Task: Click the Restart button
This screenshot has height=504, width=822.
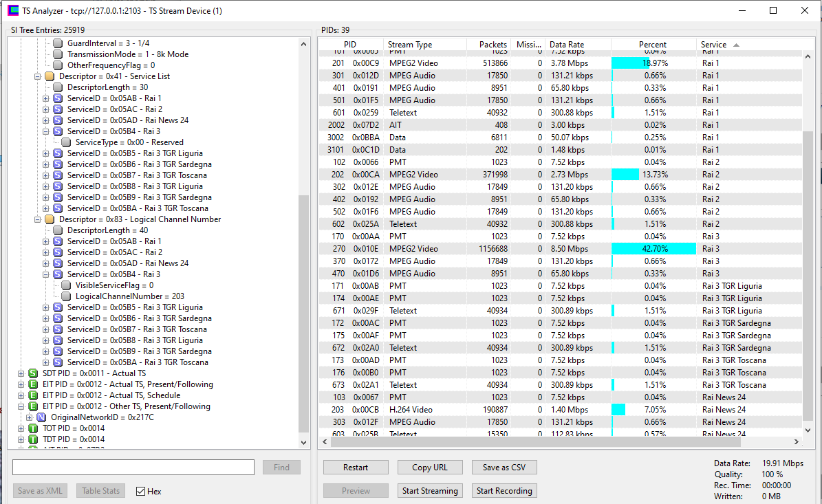Action: point(356,468)
